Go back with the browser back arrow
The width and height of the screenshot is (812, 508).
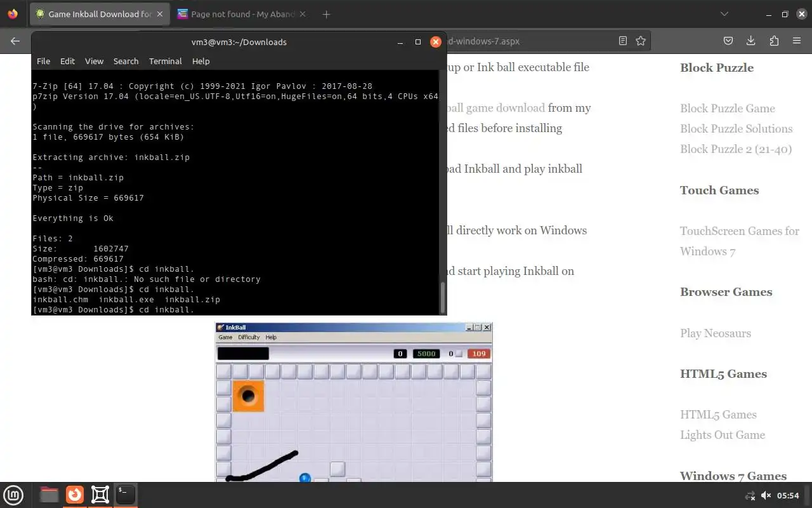(x=15, y=41)
